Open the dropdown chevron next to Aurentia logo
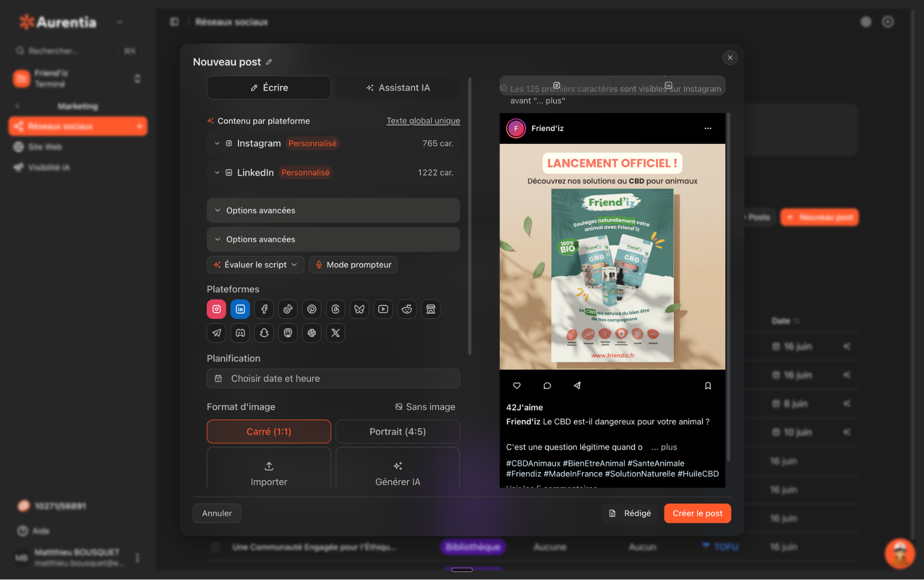924x580 pixels. [120, 23]
